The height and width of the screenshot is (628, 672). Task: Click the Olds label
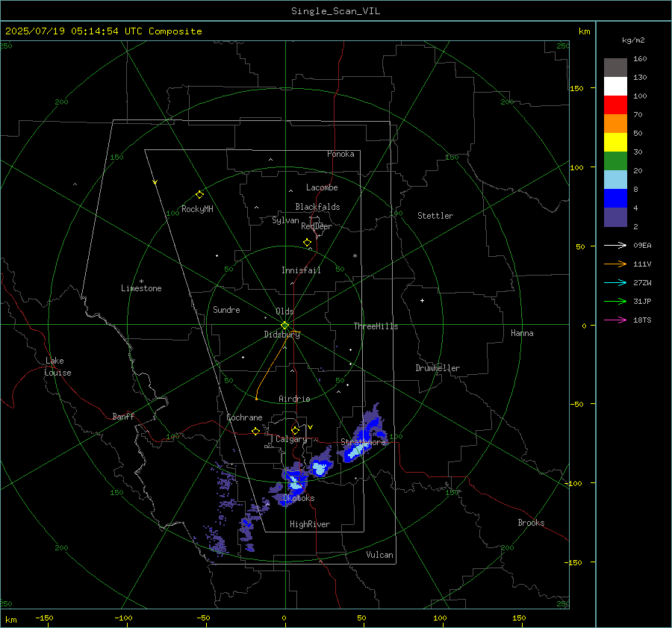(284, 311)
